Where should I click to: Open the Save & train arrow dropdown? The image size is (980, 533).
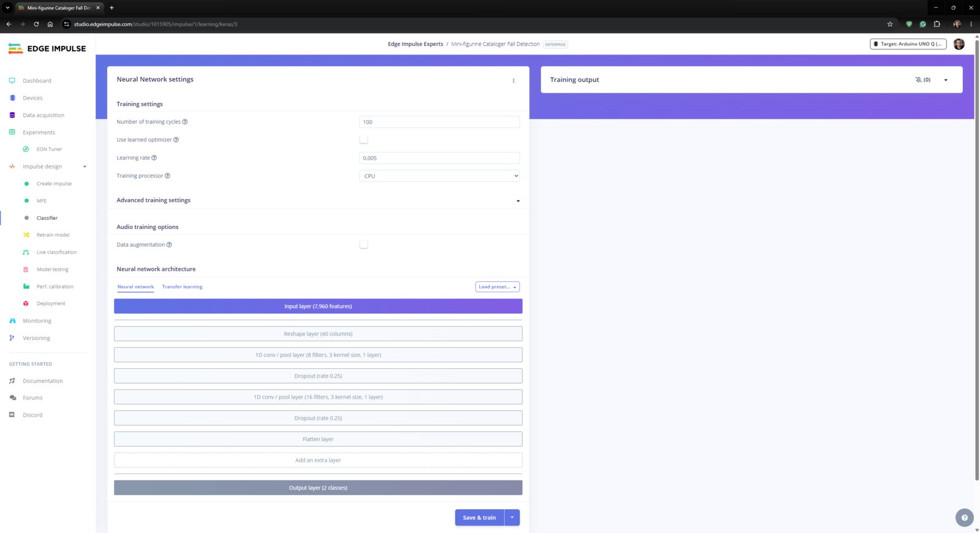click(512, 518)
